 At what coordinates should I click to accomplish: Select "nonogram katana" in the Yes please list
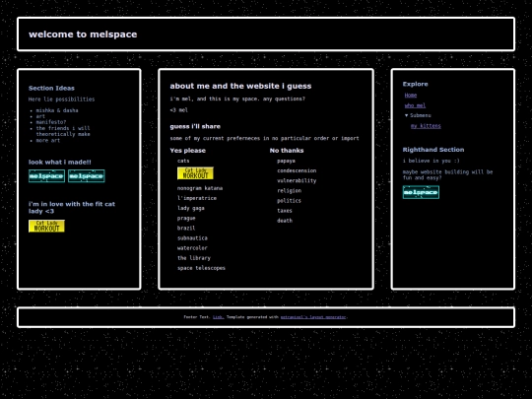(x=200, y=188)
